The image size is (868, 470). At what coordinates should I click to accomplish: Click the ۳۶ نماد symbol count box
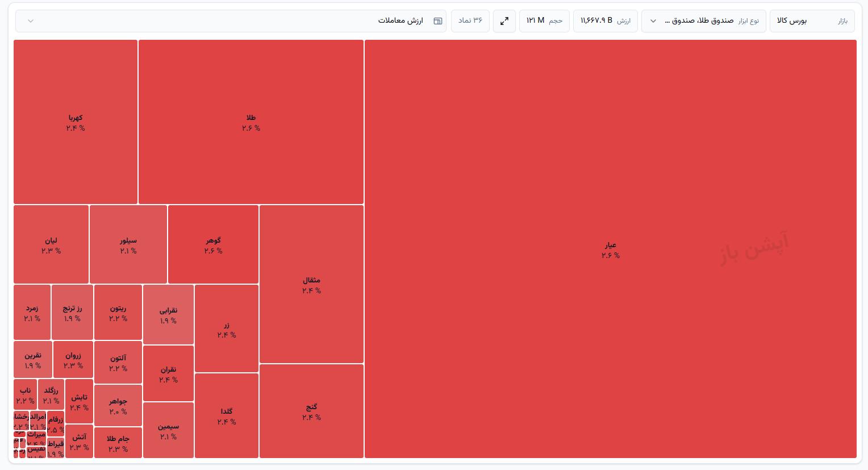click(470, 21)
